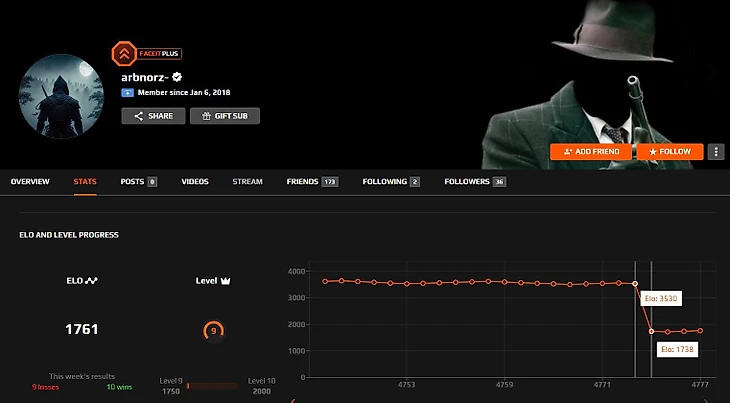Click the username arbnorz-

[x=145, y=77]
